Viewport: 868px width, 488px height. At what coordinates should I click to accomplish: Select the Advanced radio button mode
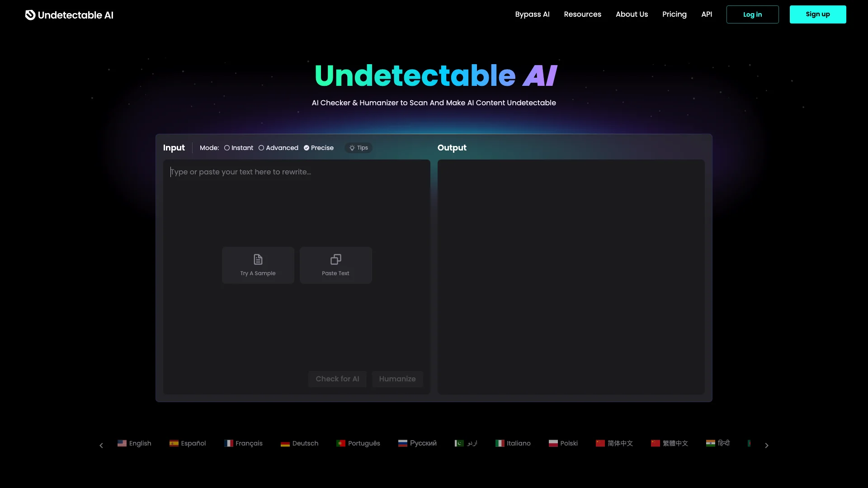click(261, 148)
